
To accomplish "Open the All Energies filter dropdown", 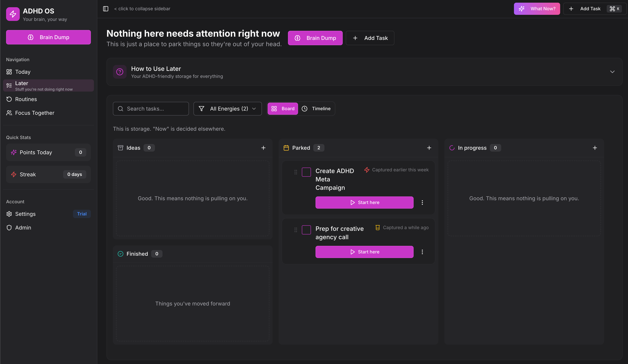I will pos(228,109).
